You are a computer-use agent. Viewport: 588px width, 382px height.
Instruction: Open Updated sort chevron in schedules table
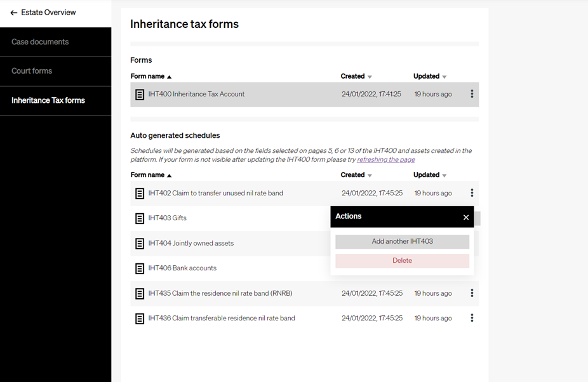(444, 175)
